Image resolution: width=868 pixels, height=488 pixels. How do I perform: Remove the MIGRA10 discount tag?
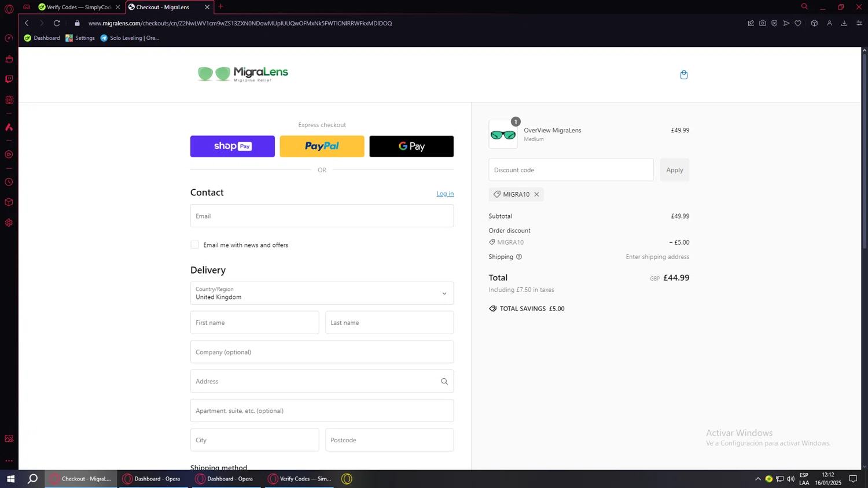[x=536, y=194]
